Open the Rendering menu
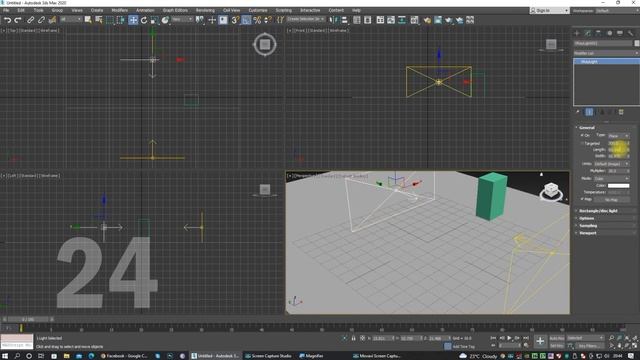 tap(205, 10)
